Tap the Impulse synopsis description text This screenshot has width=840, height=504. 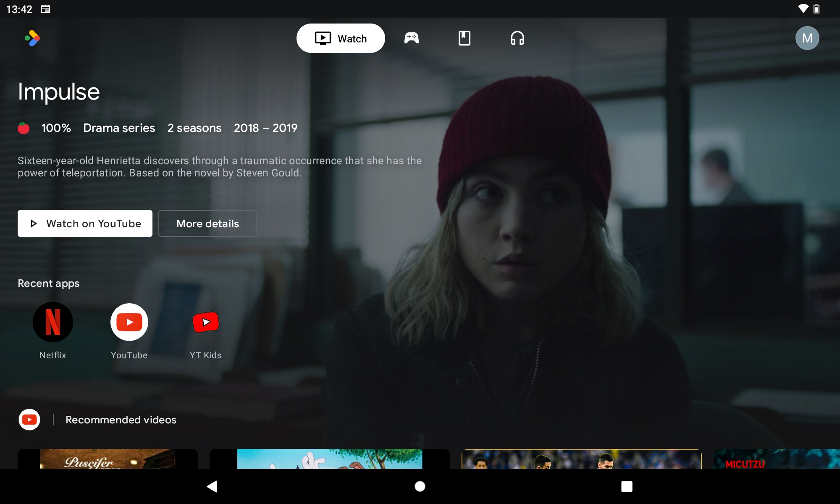[220, 167]
